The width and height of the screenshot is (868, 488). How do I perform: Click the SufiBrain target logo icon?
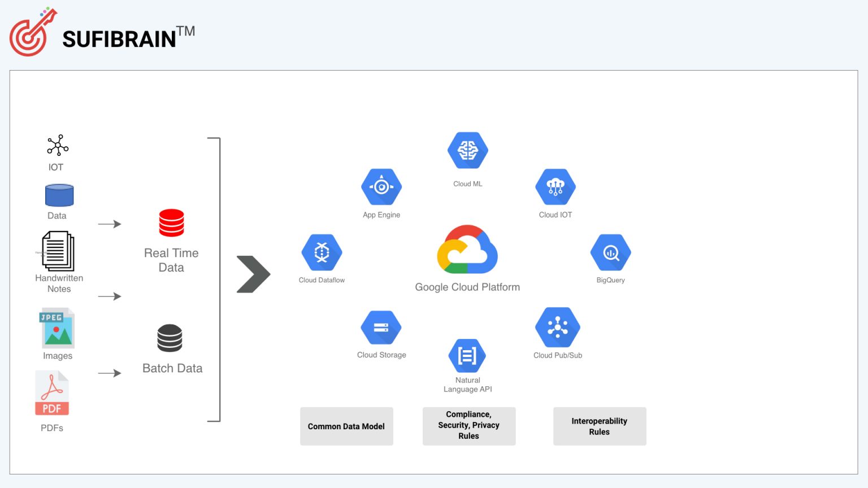tap(33, 32)
